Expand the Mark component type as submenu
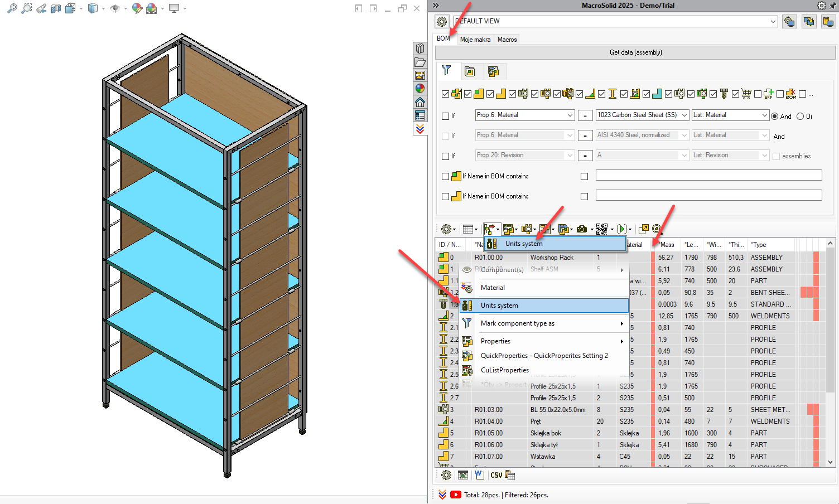 click(x=621, y=323)
